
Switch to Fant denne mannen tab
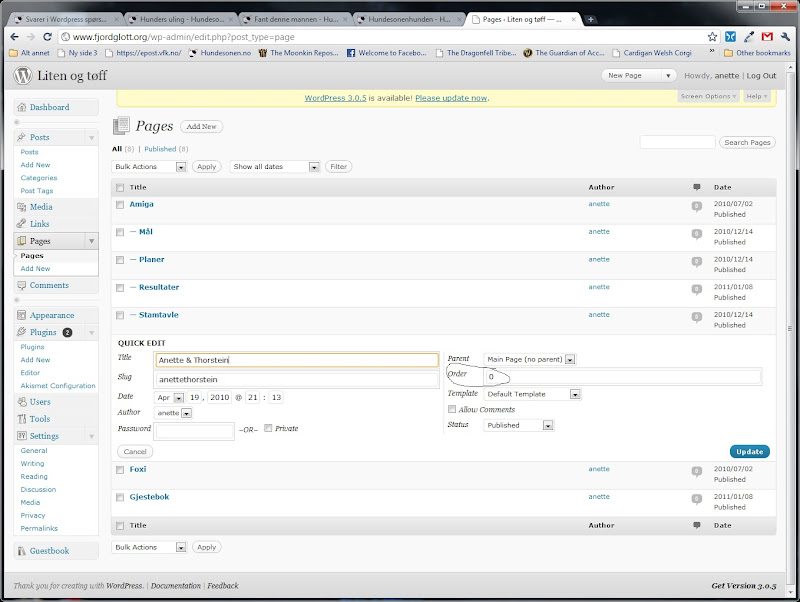(x=296, y=19)
